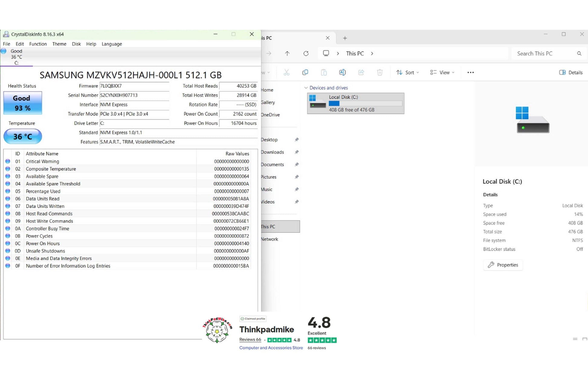Toggle the Details pane button
Screen dimensions: 588x370
point(571,72)
